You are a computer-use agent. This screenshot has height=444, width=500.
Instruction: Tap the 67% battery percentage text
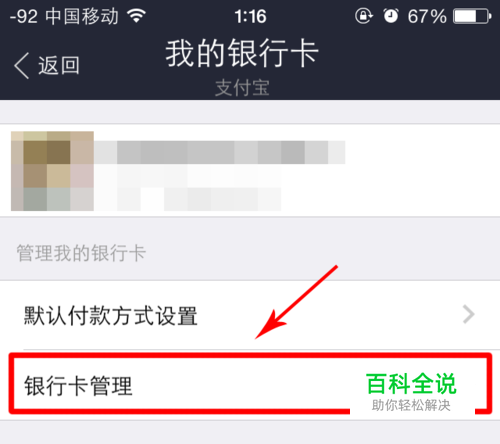click(427, 16)
